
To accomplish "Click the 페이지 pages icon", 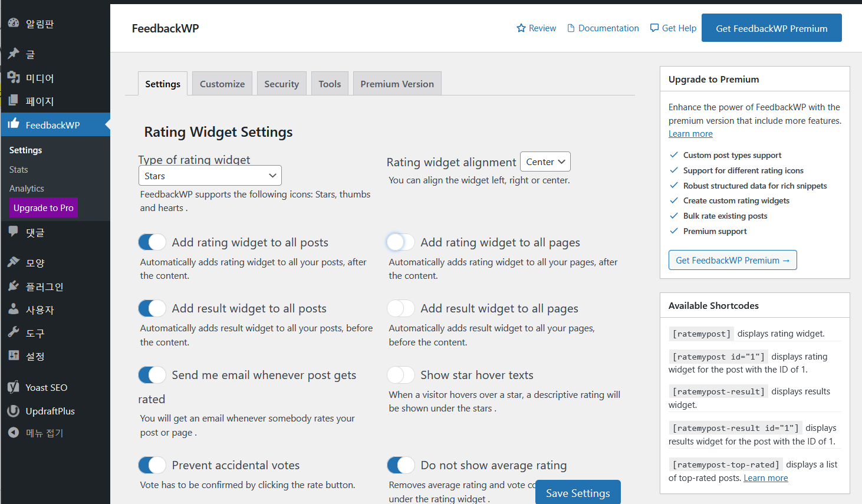I will (x=14, y=101).
